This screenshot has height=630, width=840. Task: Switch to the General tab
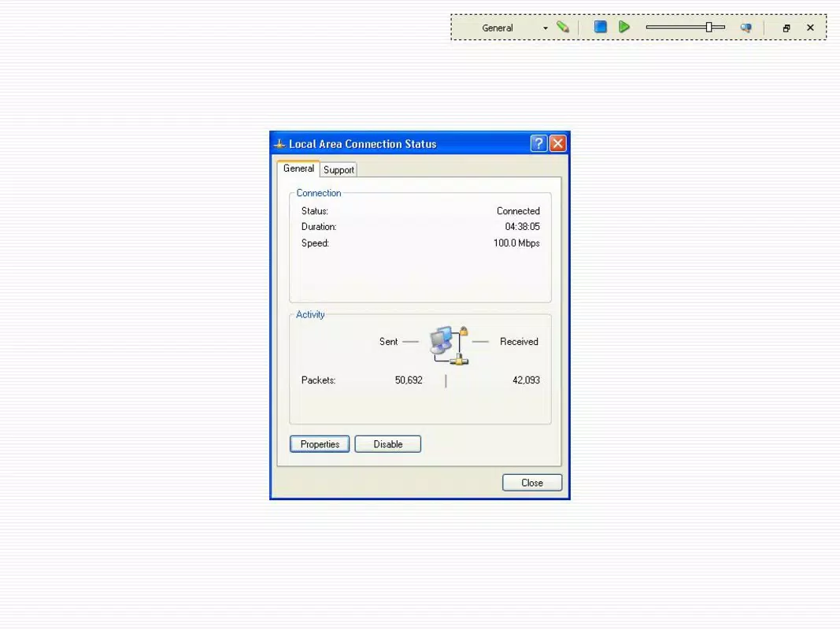click(x=298, y=169)
